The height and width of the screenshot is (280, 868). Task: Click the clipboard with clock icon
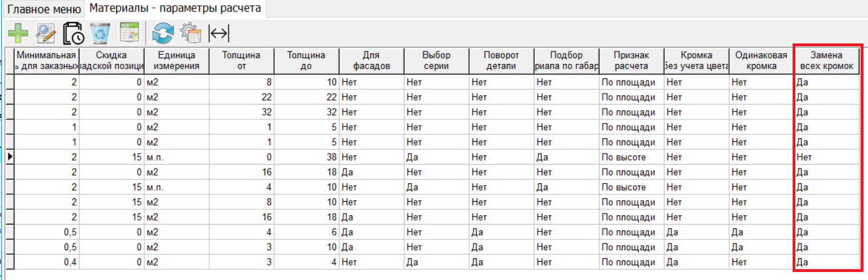pyautogui.click(x=73, y=34)
